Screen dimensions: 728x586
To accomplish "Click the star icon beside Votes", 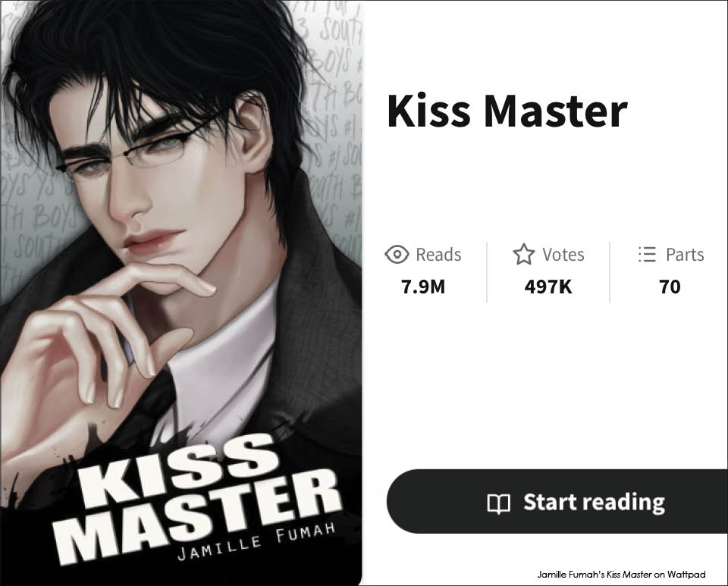I will [524, 254].
